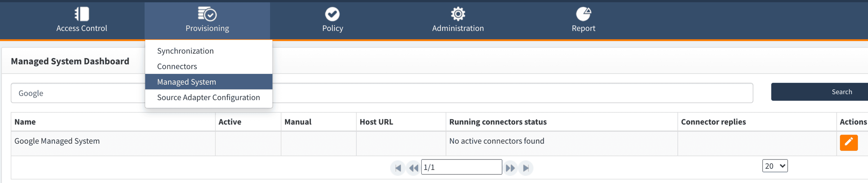Choose Managed System in the dropdown menu
Screen dimensions: 868x183
[x=186, y=82]
